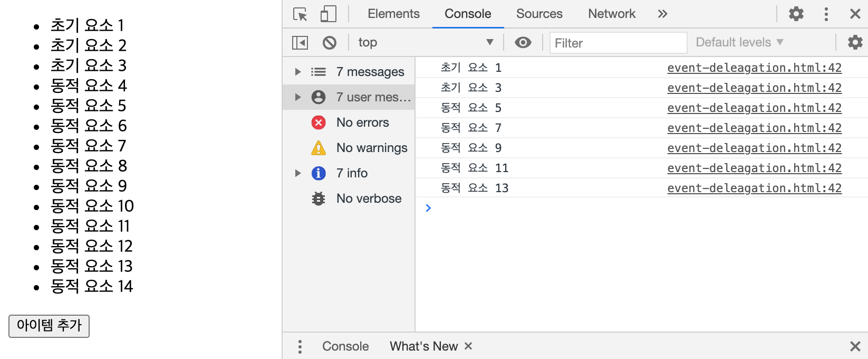This screenshot has width=868, height=359.
Task: Open console settings gear beside Default levels
Action: 855,42
